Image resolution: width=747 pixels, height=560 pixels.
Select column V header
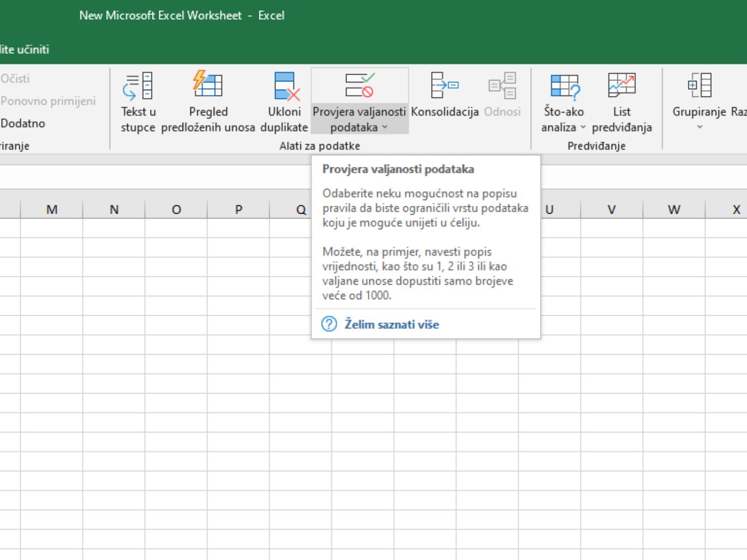612,209
